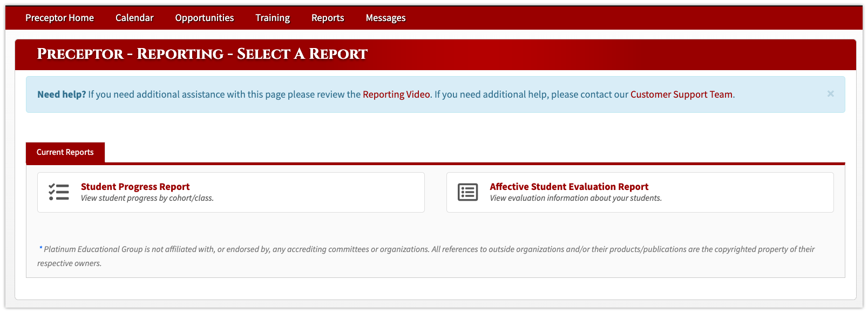
Task: Click the list icon beside Affective Student Evaluation Report
Action: pos(468,192)
